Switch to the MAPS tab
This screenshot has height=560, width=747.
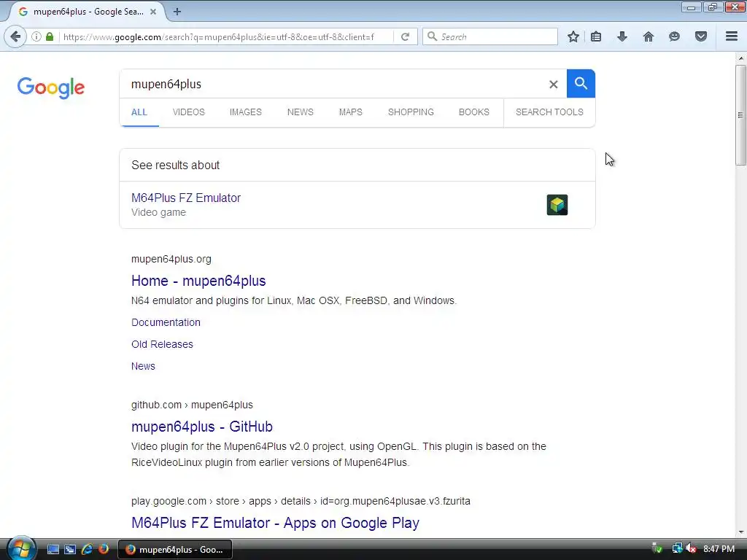351,112
